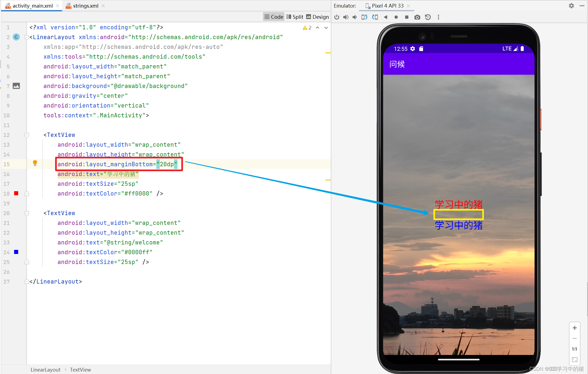Close the activity_main.xml tab
This screenshot has width=588, height=374.
click(x=58, y=6)
